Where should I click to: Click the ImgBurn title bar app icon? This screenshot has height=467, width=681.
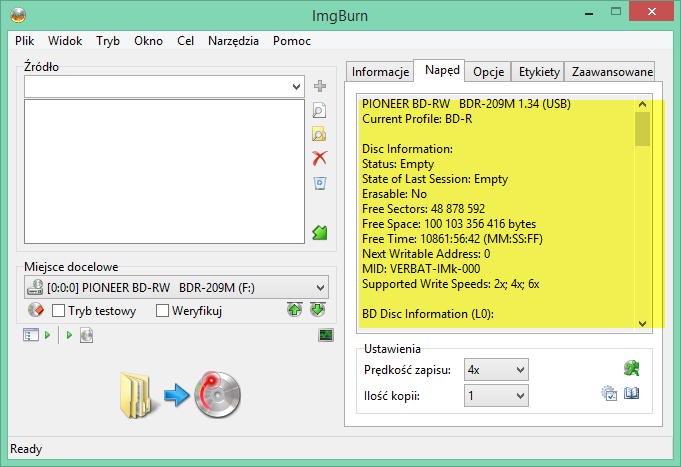click(x=18, y=15)
